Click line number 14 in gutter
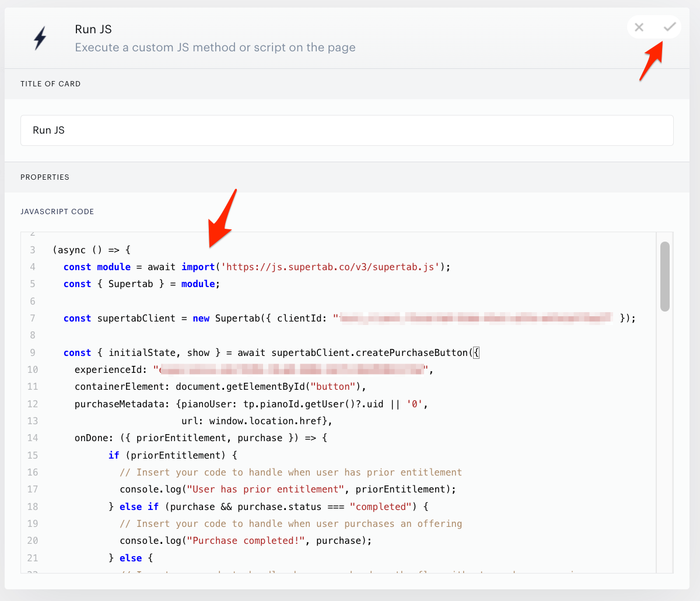Image resolution: width=700 pixels, height=601 pixels. click(33, 438)
